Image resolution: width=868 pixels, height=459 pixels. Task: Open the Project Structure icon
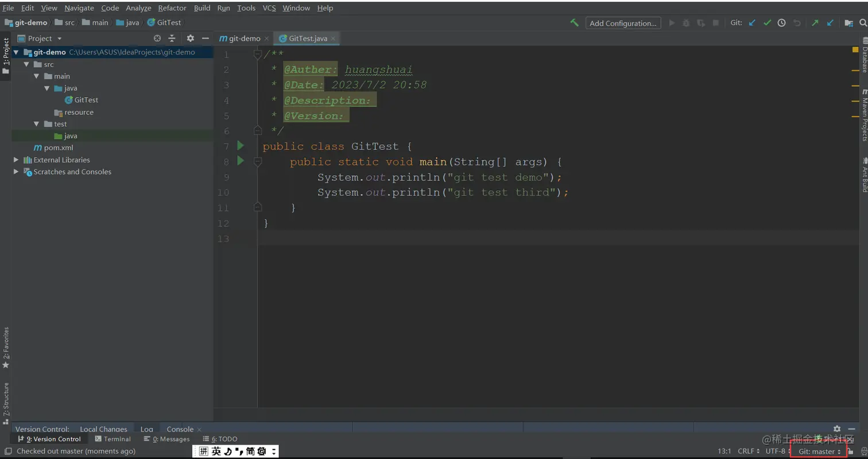coord(848,23)
